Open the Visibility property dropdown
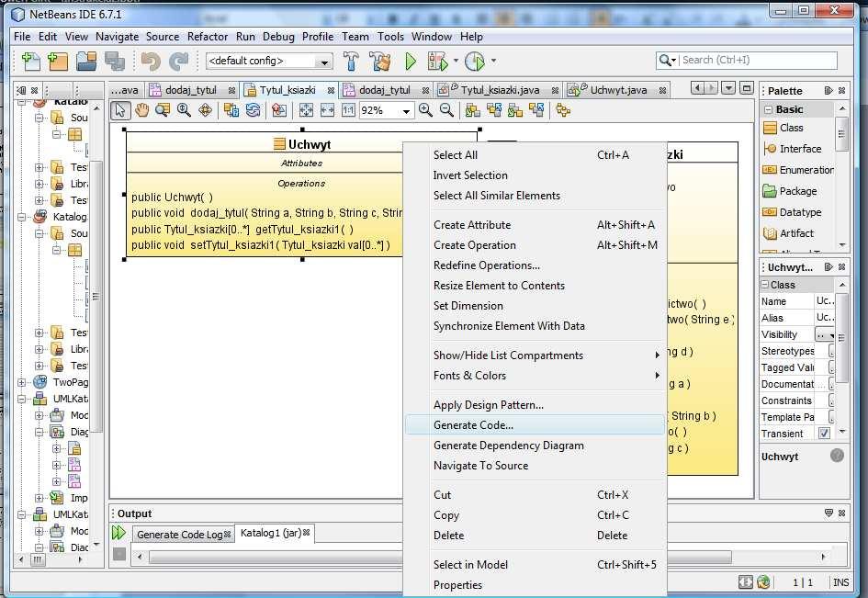 [x=825, y=334]
